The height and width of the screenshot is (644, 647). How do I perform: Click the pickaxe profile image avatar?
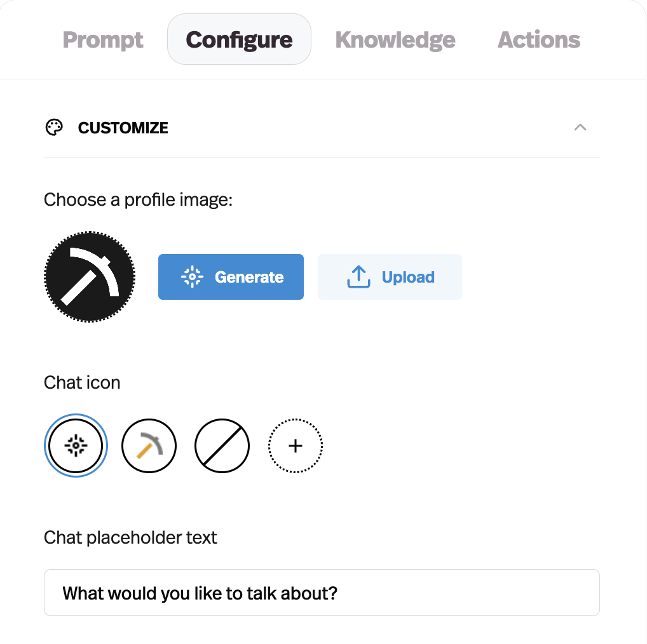click(89, 276)
